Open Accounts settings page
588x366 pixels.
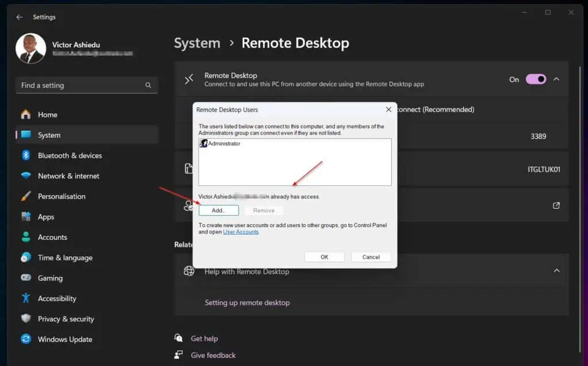click(87, 237)
